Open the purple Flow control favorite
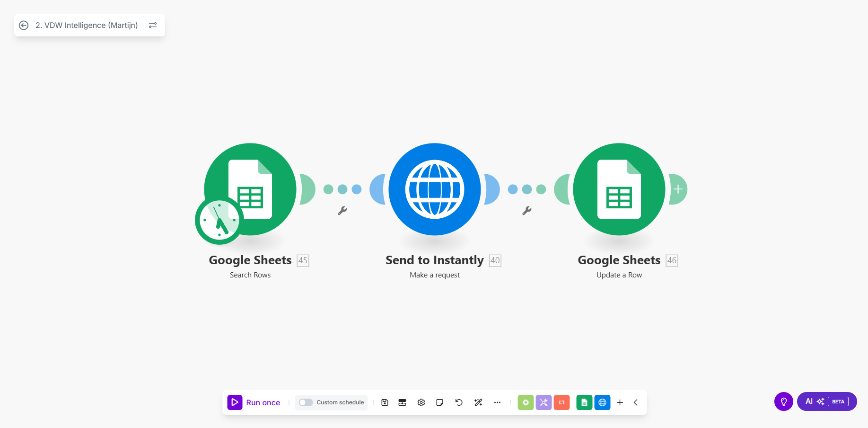This screenshot has width=868, height=428. tap(544, 402)
